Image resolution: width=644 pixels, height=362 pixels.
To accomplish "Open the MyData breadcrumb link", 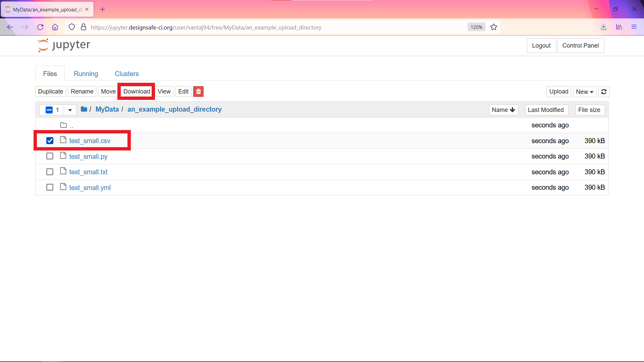I will 107,109.
